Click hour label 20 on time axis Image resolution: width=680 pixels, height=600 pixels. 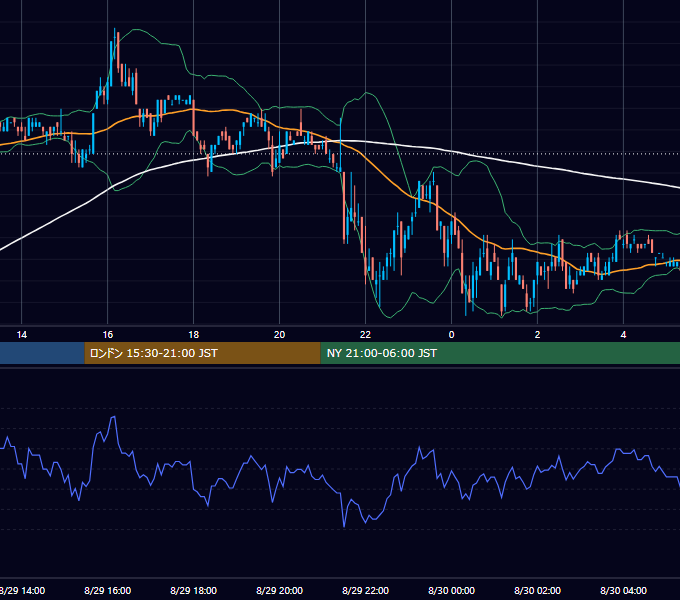point(279,335)
